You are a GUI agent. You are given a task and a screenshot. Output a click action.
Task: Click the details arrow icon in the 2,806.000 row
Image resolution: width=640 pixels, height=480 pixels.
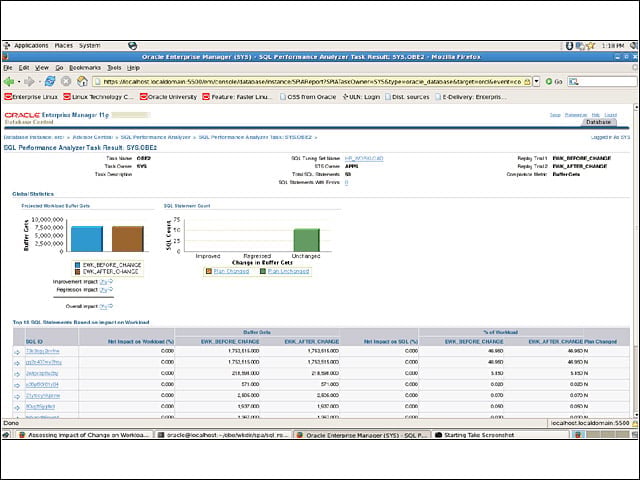[x=17, y=396]
